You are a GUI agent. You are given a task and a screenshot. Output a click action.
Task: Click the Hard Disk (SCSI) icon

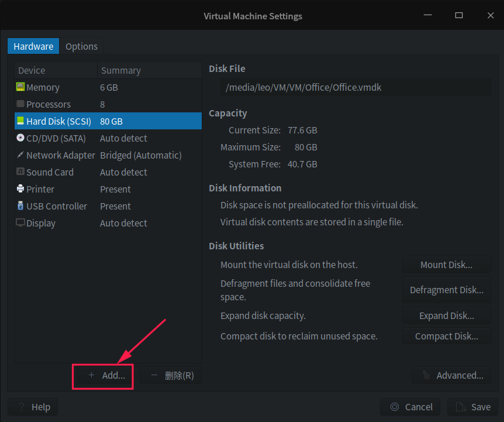[x=20, y=121]
